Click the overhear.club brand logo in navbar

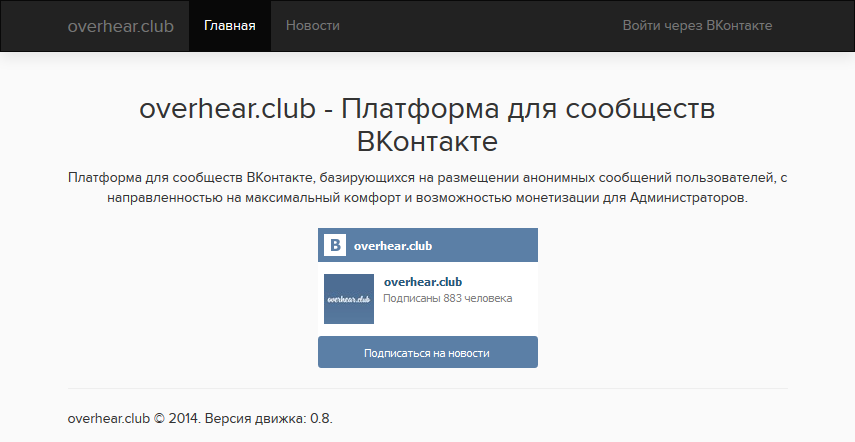click(x=121, y=26)
